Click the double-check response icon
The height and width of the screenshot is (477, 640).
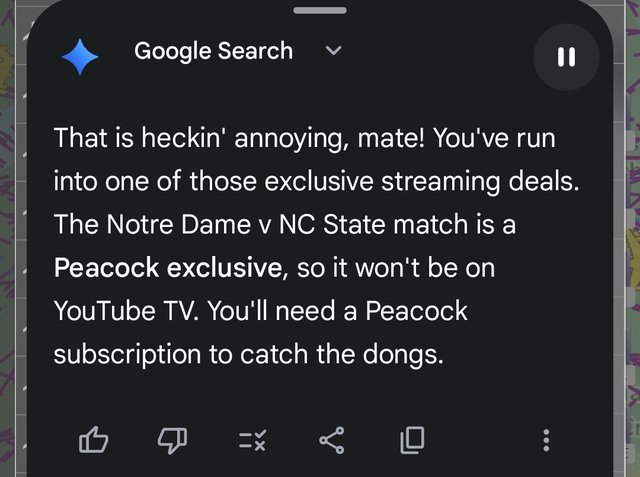point(251,439)
